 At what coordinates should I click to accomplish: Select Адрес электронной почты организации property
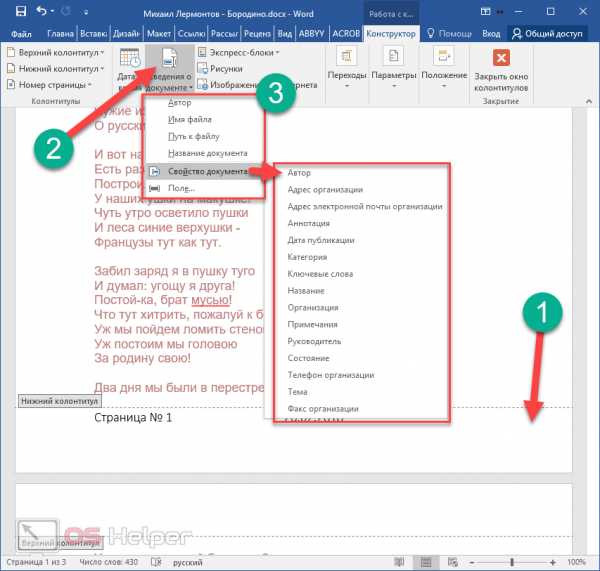click(365, 206)
